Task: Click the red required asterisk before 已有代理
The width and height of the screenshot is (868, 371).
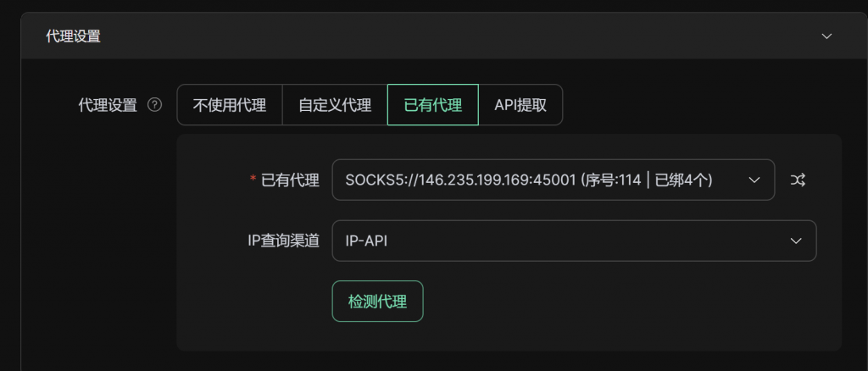Action: pyautogui.click(x=253, y=179)
